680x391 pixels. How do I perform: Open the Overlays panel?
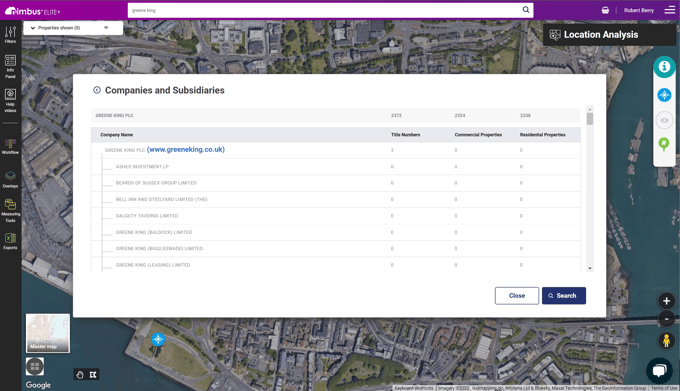coord(10,179)
